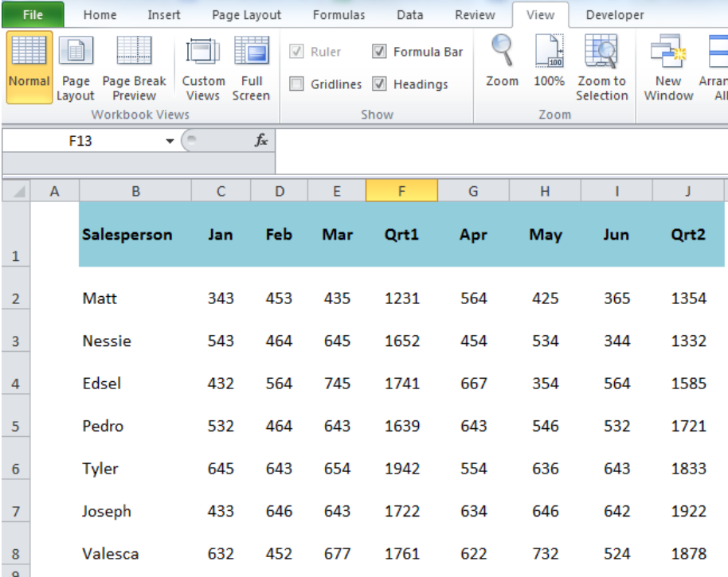This screenshot has width=728, height=577.
Task: Select column H header
Action: (x=545, y=191)
